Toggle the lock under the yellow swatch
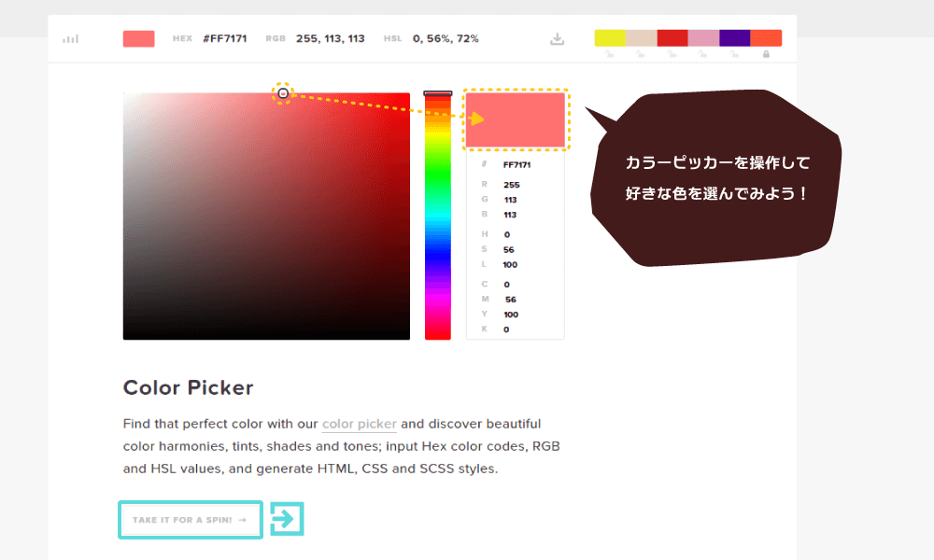Screen dimensions: 934x560 point(609,54)
